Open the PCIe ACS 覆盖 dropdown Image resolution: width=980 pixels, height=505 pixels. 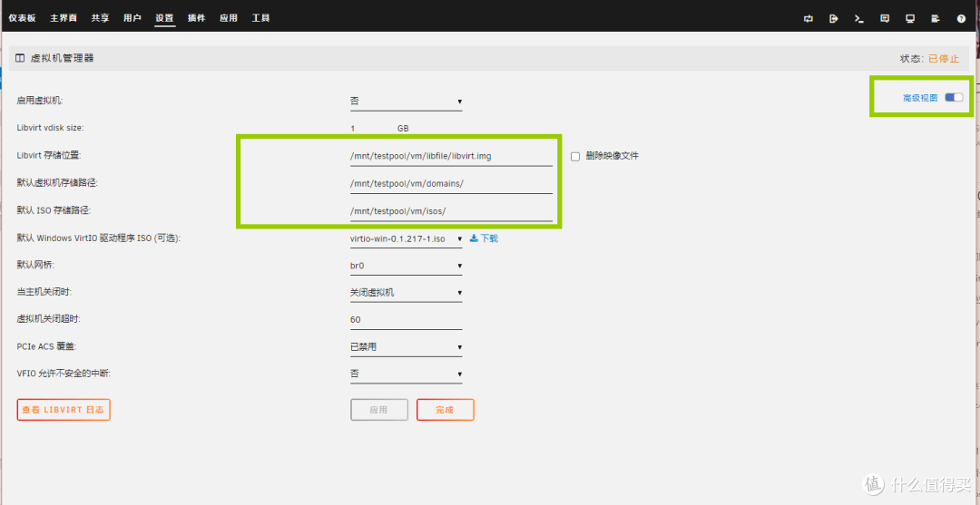point(406,347)
